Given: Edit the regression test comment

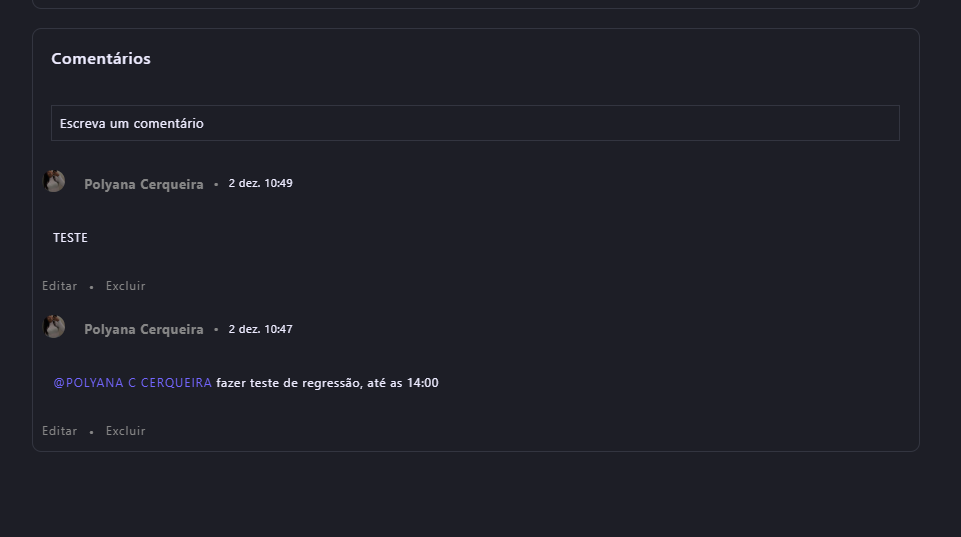Looking at the screenshot, I should tap(59, 431).
